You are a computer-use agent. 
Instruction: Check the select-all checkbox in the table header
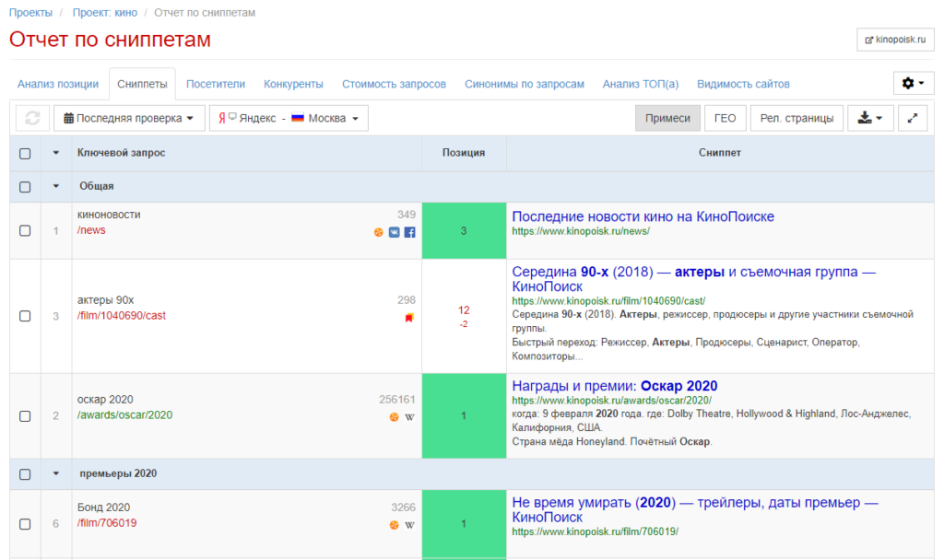[x=25, y=153]
